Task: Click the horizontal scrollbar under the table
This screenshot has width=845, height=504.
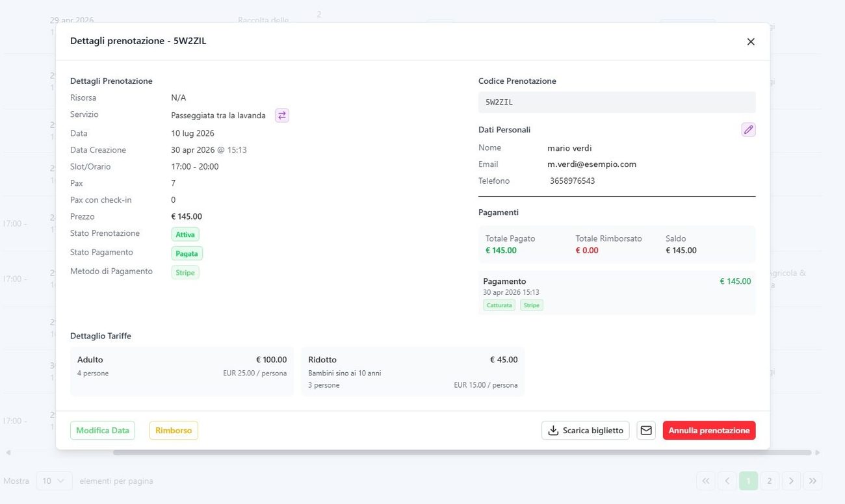Action: pyautogui.click(x=462, y=453)
